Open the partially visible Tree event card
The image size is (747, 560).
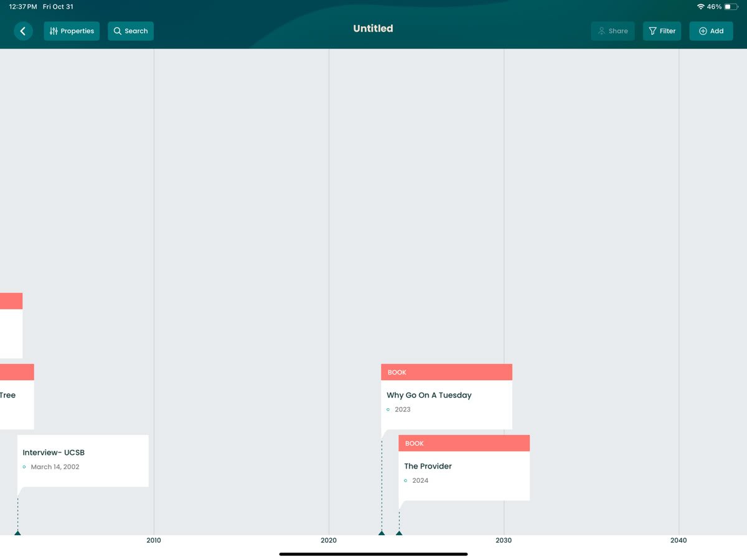(x=12, y=402)
